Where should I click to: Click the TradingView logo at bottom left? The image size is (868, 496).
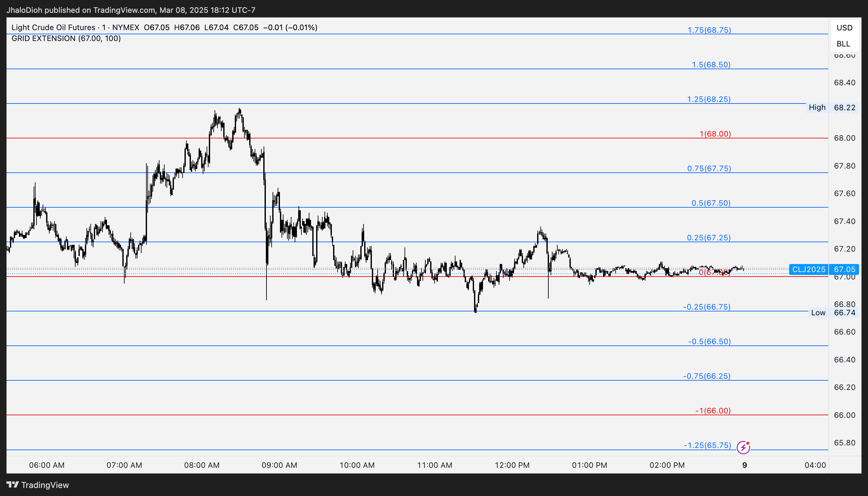click(x=38, y=485)
